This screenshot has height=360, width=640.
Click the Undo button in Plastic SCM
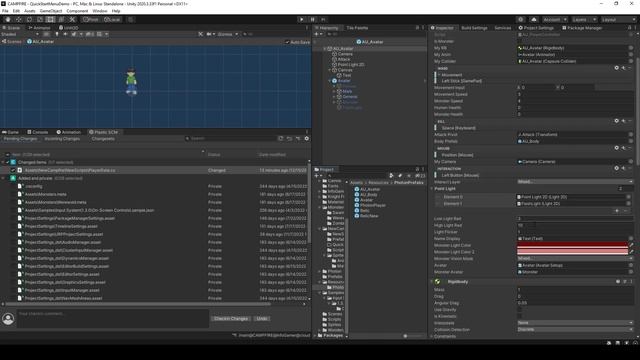click(x=262, y=318)
